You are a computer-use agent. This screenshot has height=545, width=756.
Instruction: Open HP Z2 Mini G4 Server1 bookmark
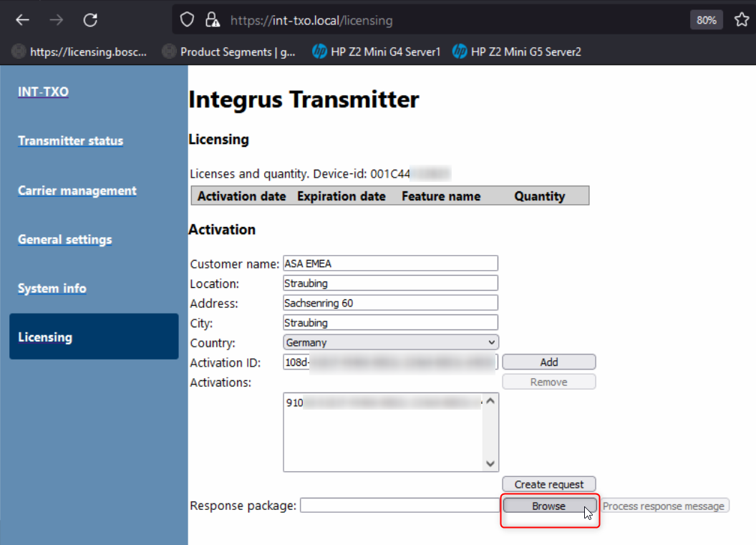377,52
